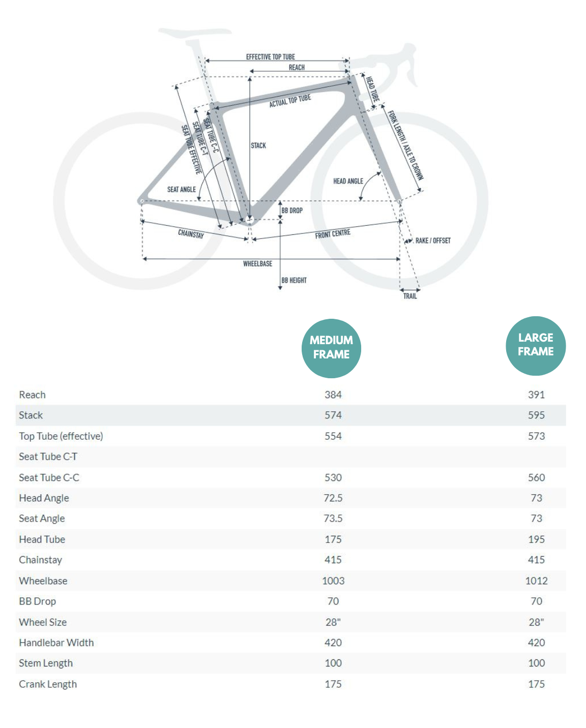586x728 pixels.
Task: Click the Medium Frame circular badge
Action: click(331, 348)
